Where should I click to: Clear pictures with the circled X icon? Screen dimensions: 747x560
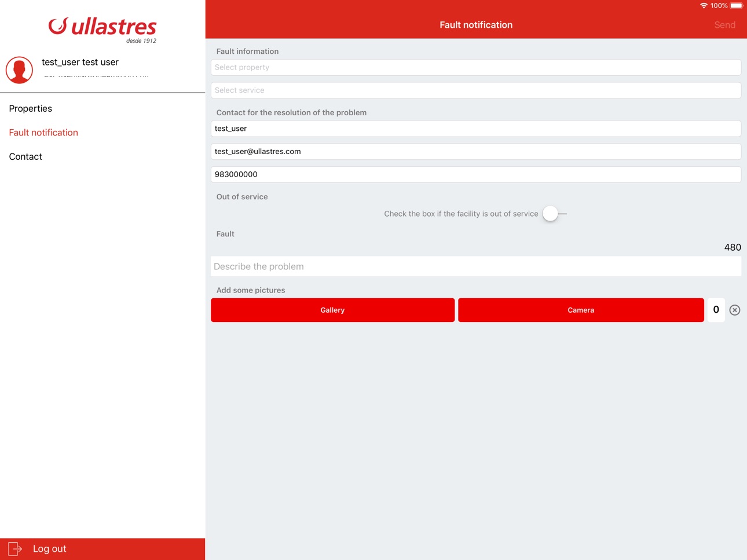(734, 310)
